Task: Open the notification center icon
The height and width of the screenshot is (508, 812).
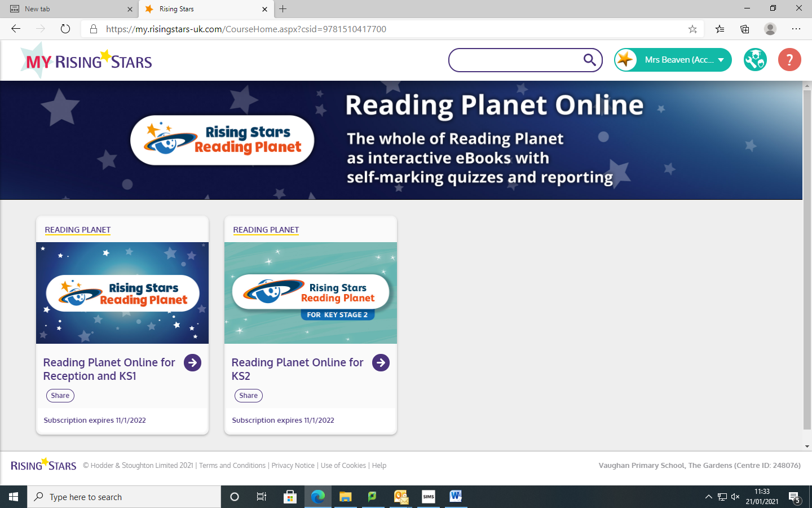Action: [x=794, y=497]
